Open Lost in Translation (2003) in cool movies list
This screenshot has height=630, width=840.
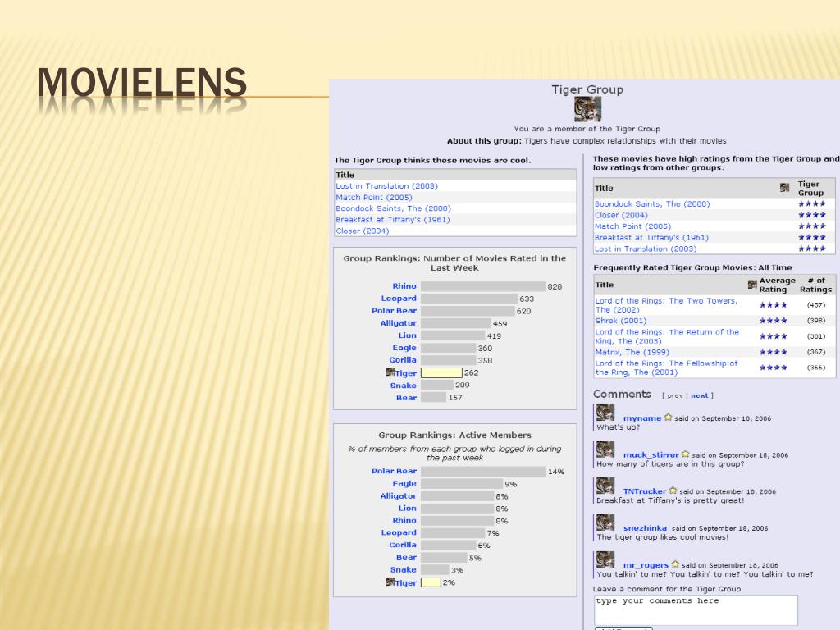[387, 186]
